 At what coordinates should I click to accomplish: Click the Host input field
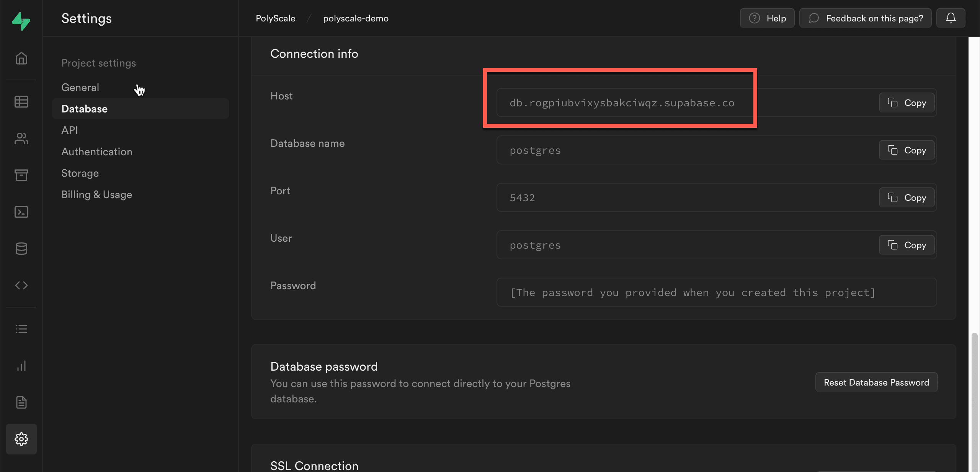coord(622,103)
